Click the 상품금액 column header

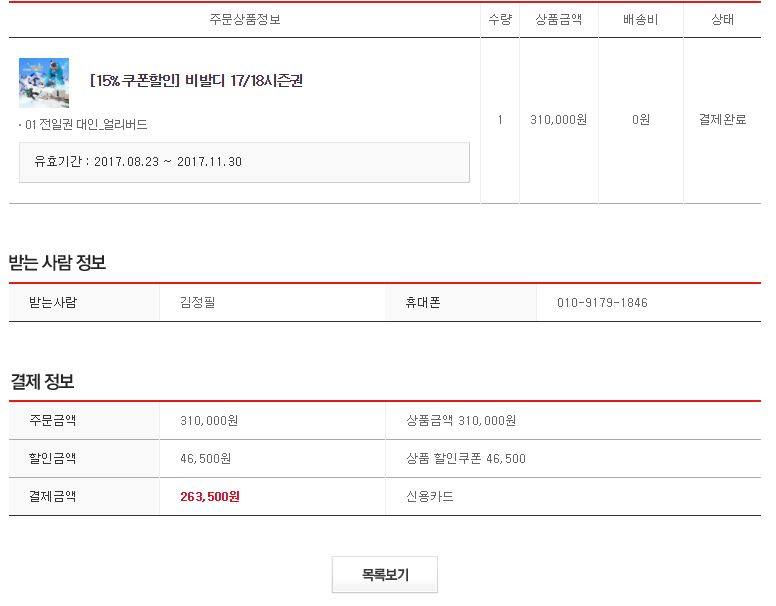tap(558, 19)
